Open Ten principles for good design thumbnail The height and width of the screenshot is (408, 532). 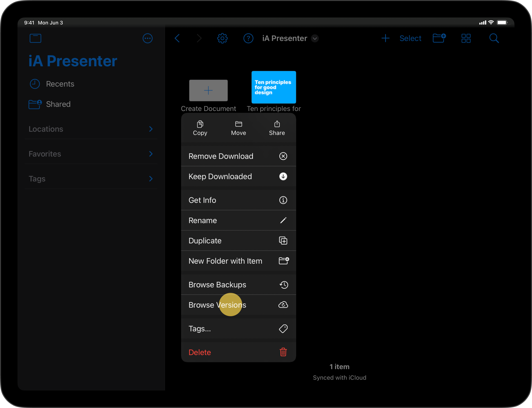[x=274, y=87]
